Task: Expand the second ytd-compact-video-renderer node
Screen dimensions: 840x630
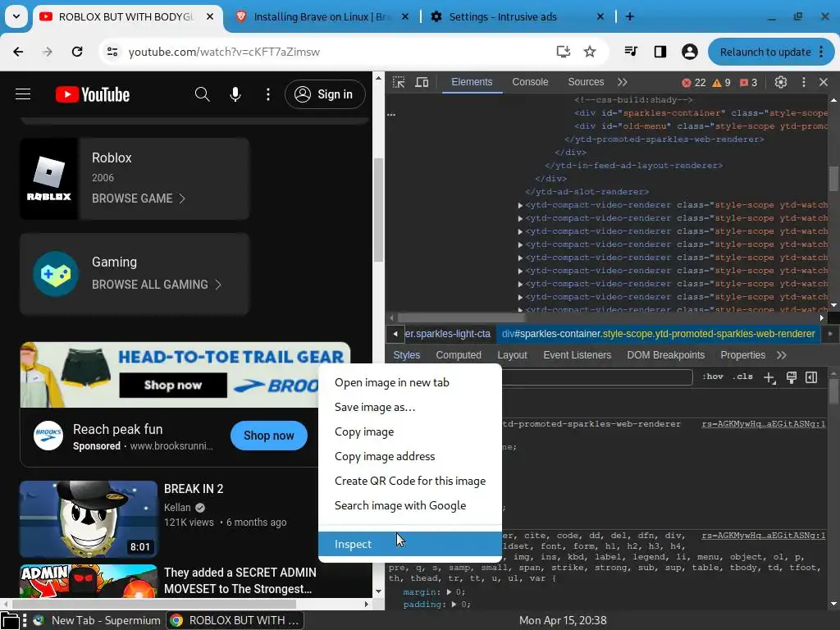Action: pyautogui.click(x=520, y=218)
